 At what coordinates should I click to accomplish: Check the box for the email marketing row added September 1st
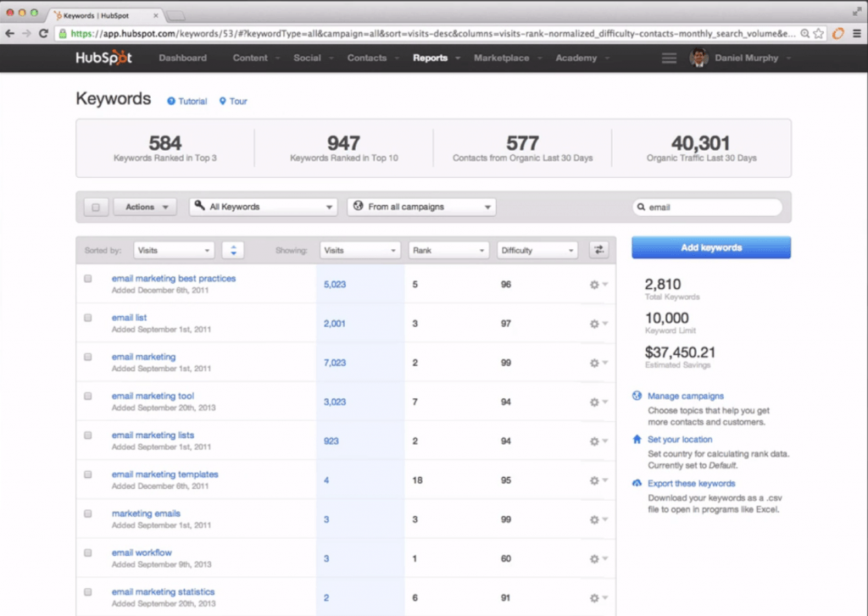[x=88, y=357]
